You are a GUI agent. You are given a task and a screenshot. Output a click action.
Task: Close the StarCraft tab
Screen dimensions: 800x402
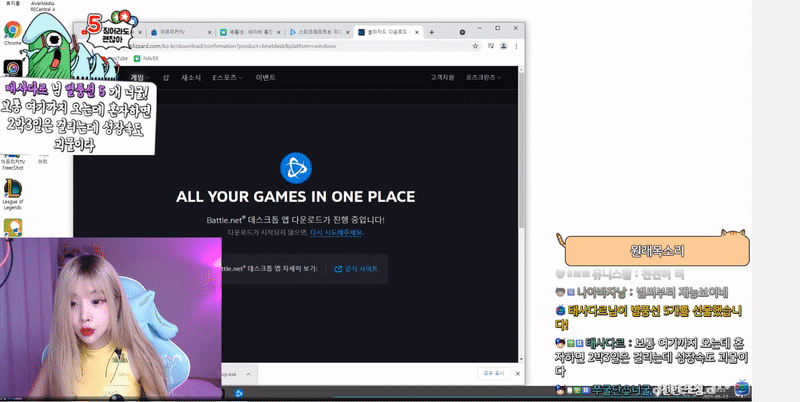pyautogui.click(x=348, y=32)
